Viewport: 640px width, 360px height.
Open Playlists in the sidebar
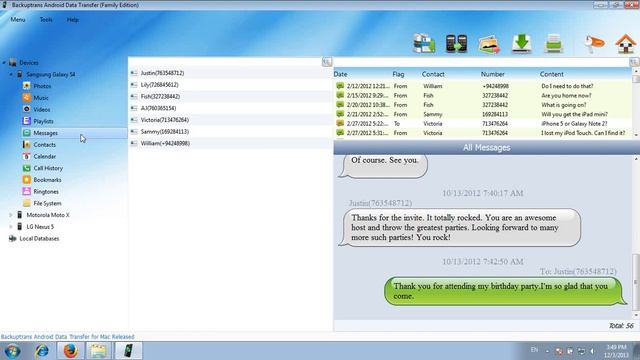43,121
